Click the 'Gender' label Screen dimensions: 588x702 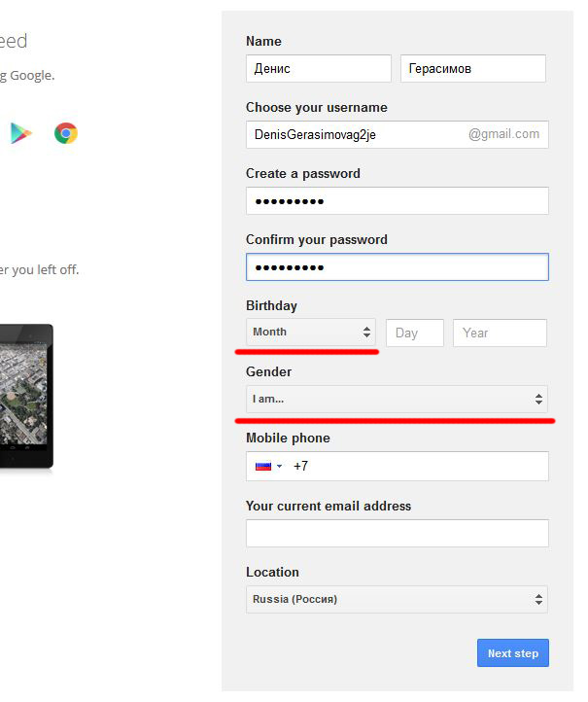pos(269,371)
